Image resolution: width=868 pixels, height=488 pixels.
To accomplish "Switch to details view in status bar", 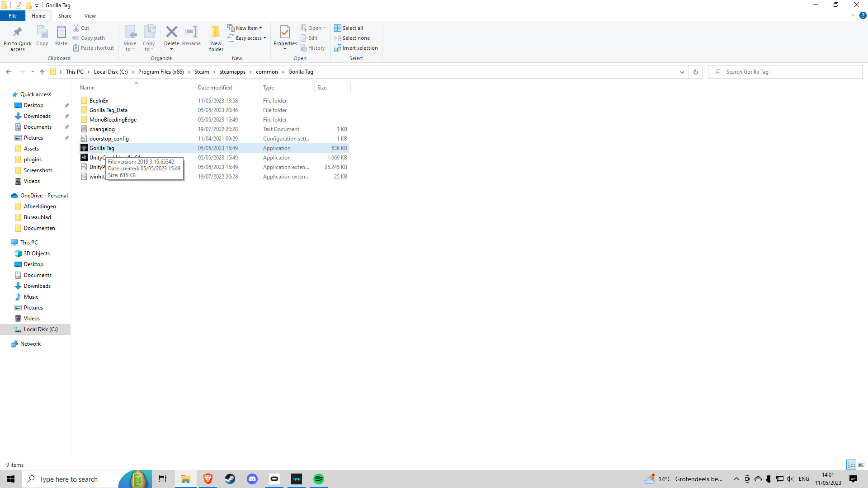I will (x=851, y=465).
